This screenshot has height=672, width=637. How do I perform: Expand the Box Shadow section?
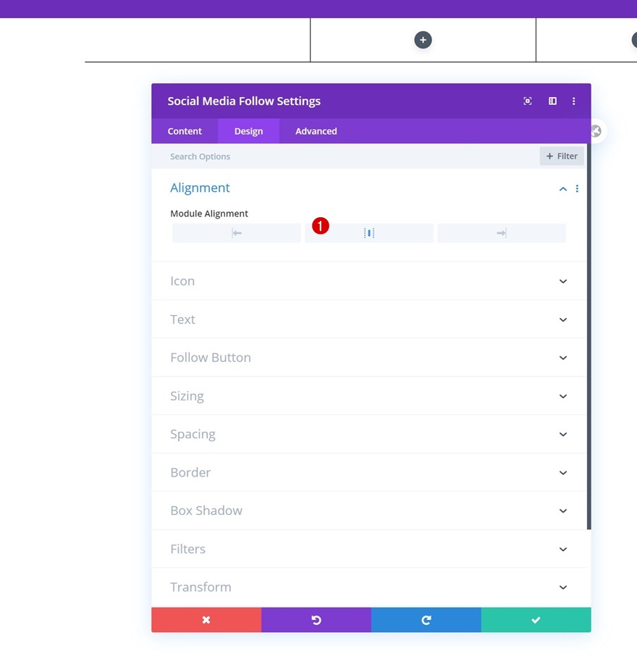(369, 511)
